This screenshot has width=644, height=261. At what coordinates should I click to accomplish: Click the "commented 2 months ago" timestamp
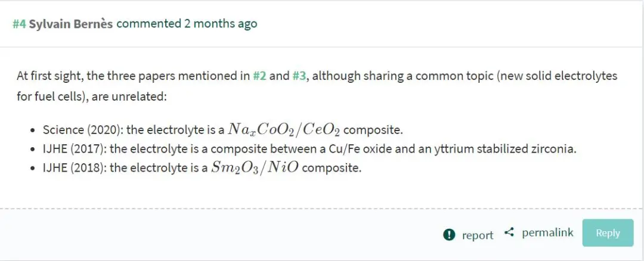click(x=187, y=24)
